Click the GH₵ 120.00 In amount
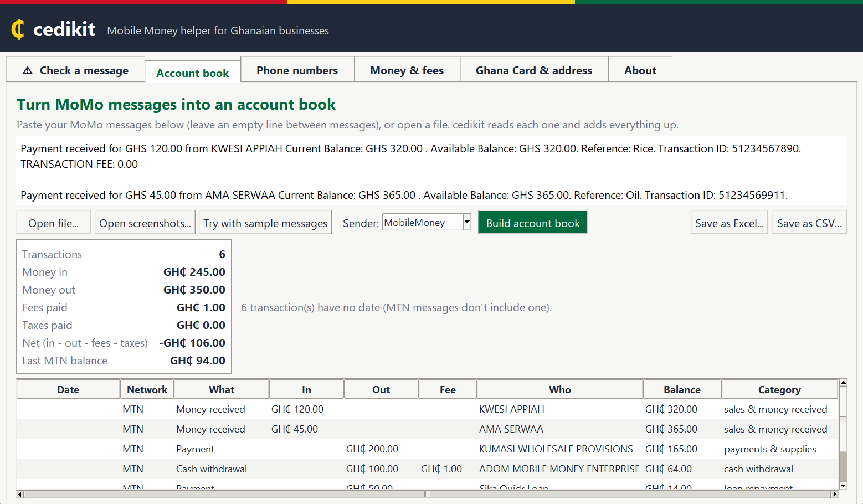Screen dimensions: 863x504 pos(297,409)
